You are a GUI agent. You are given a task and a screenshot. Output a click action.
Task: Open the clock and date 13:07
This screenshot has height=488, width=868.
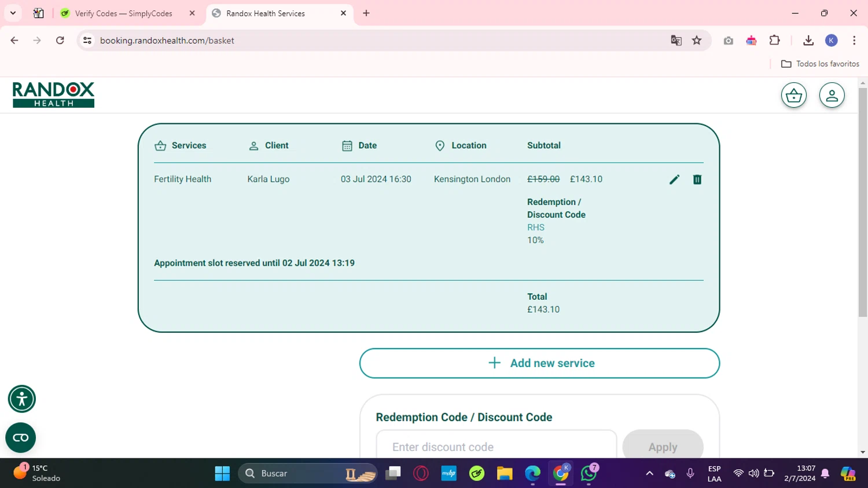point(800,473)
